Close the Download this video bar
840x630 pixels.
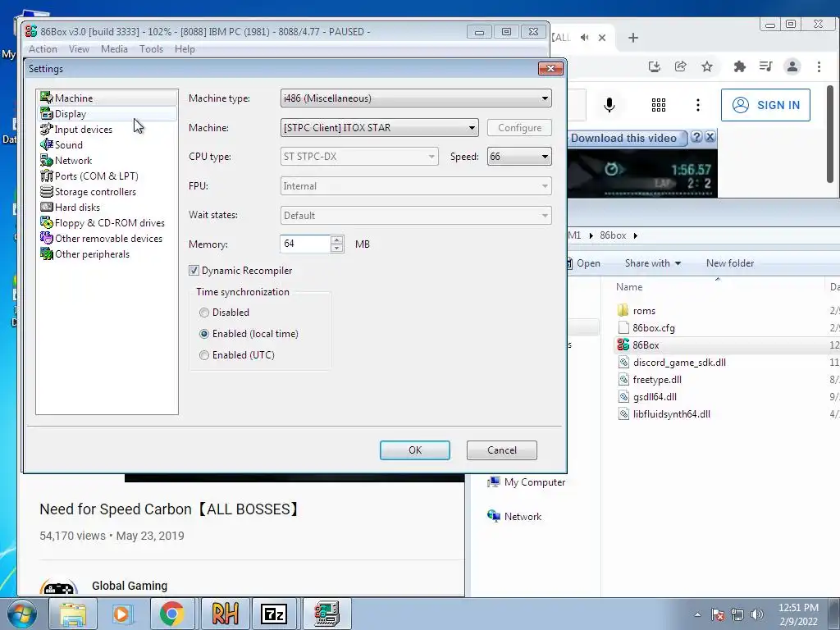[710, 137]
